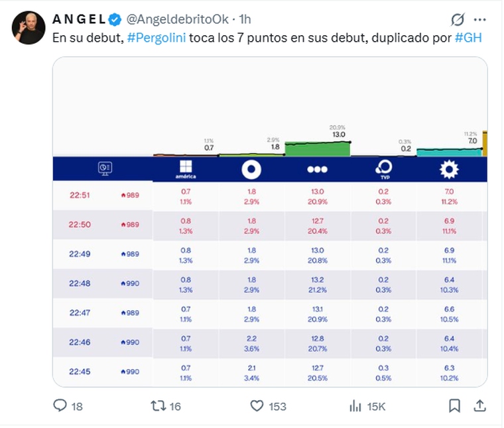The image size is (504, 428).
Task: Bookmark this tweet
Action: click(x=454, y=405)
